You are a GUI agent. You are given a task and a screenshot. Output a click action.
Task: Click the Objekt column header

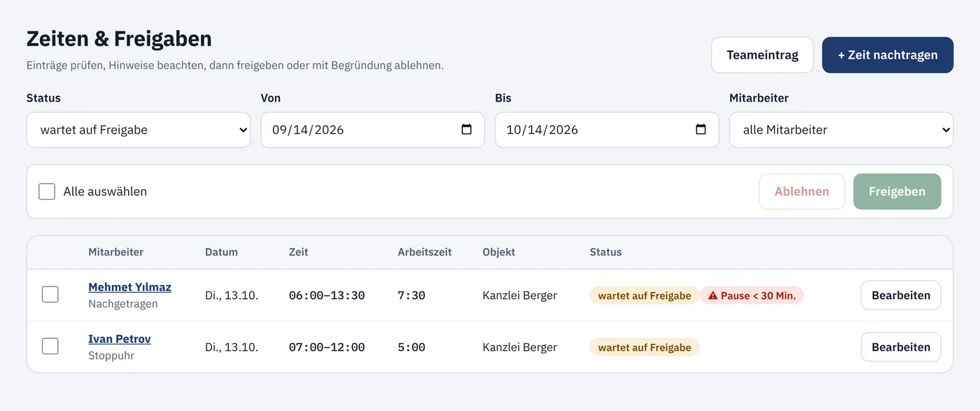pos(498,252)
